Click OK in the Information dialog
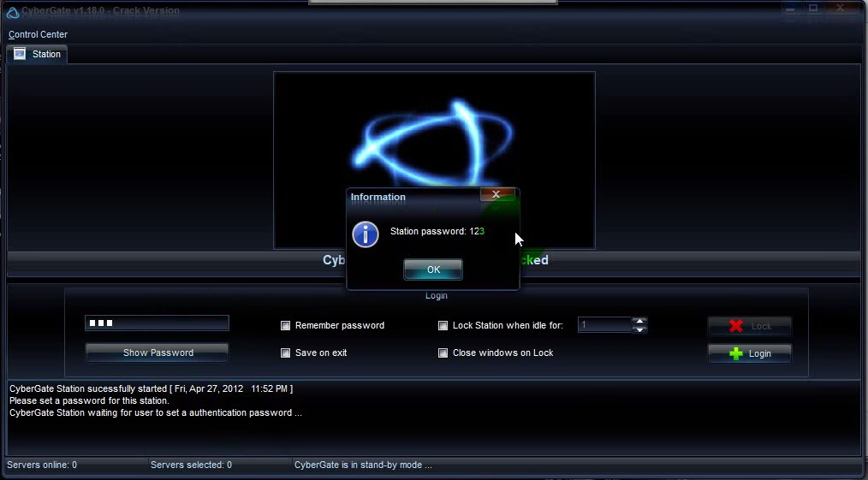The height and width of the screenshot is (480, 868). [433, 270]
